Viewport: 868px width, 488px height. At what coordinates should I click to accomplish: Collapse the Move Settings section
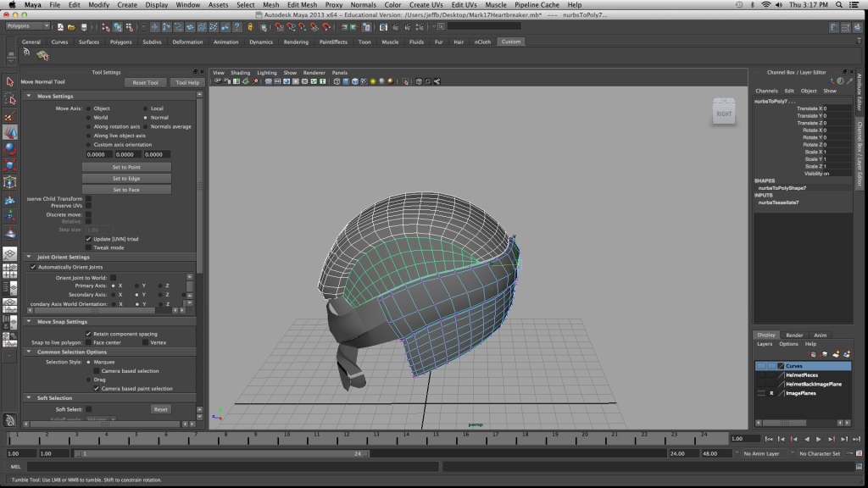coord(29,96)
